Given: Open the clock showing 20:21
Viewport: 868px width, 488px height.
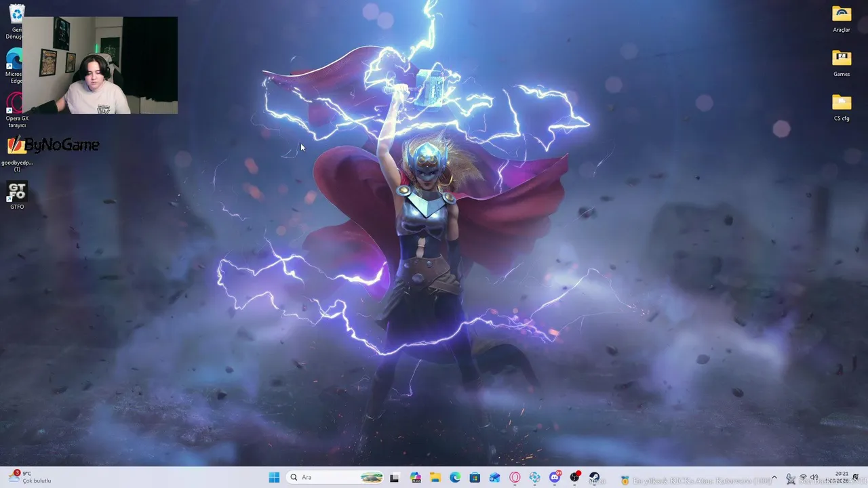Looking at the screenshot, I should [x=838, y=477].
